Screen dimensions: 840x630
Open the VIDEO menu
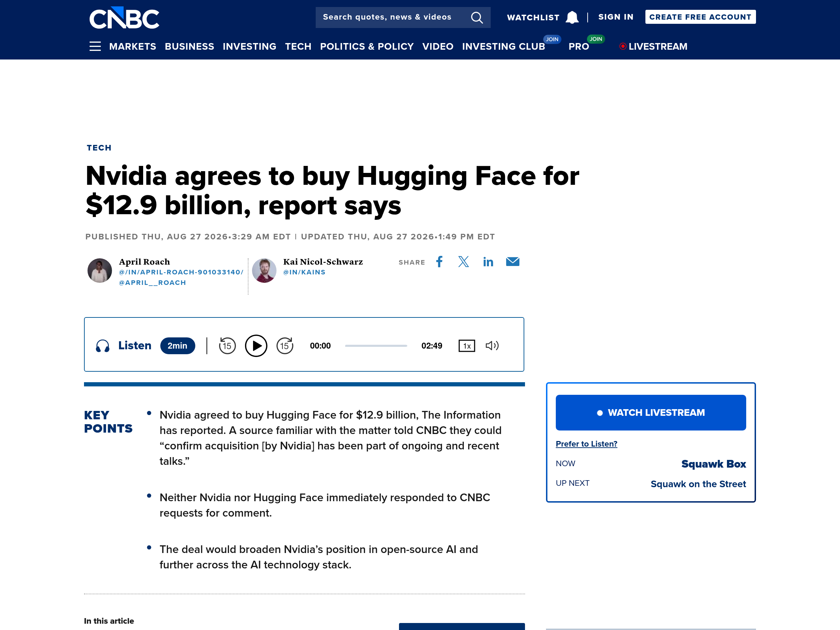pyautogui.click(x=438, y=46)
